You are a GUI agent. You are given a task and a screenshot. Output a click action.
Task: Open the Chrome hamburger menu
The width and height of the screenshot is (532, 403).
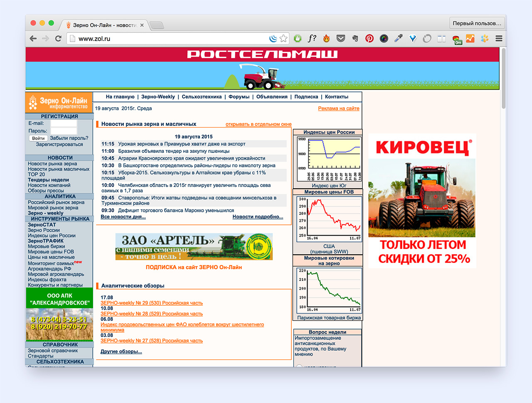(499, 39)
